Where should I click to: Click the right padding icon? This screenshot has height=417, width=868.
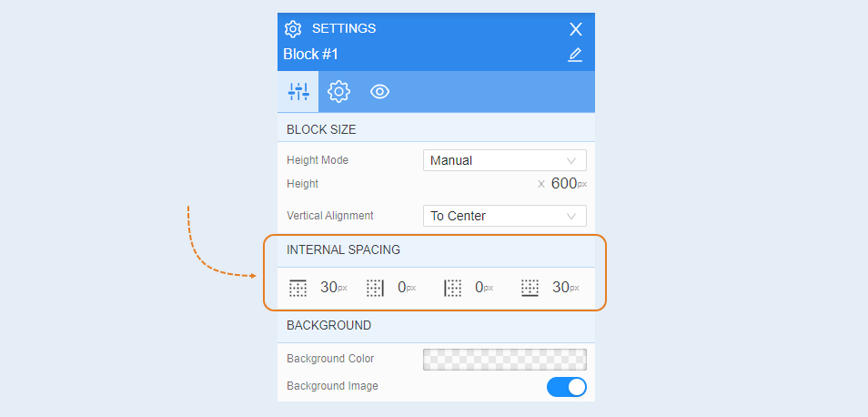[x=375, y=288]
